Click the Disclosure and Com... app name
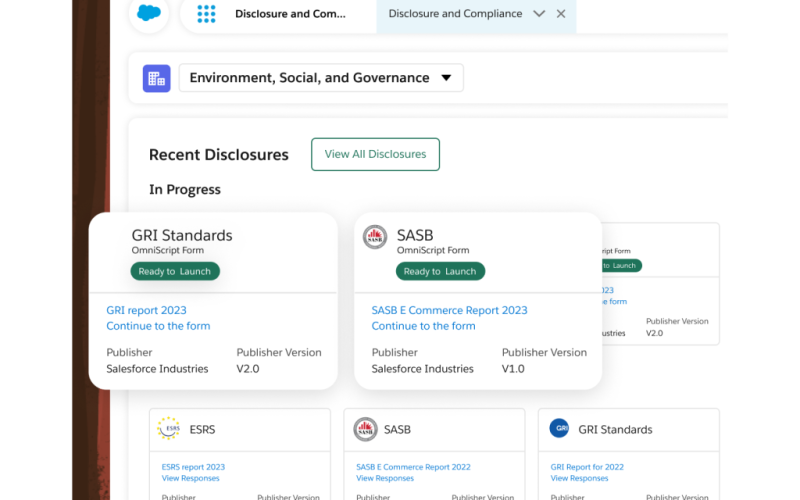The height and width of the screenshot is (500, 800). pos(290,14)
